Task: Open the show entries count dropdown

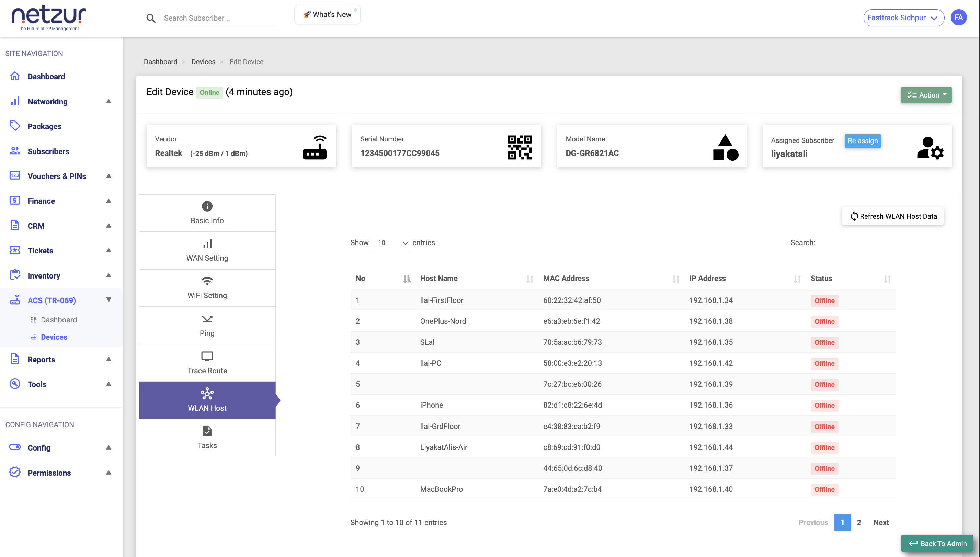Action: point(390,242)
